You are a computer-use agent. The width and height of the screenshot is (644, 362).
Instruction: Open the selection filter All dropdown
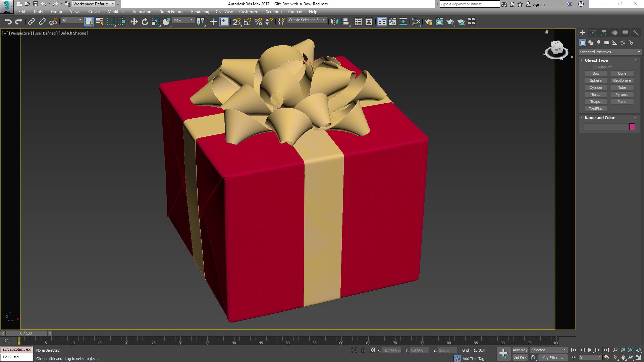pos(72,20)
